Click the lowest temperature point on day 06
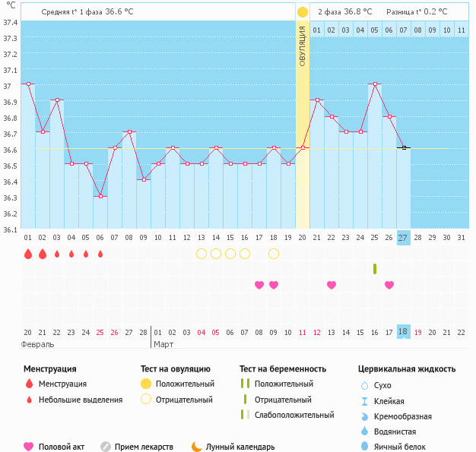Screen dimensions: 476x452 (100, 196)
